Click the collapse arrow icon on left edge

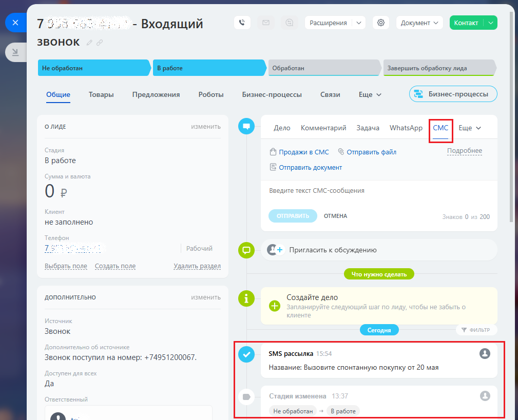coord(15,52)
